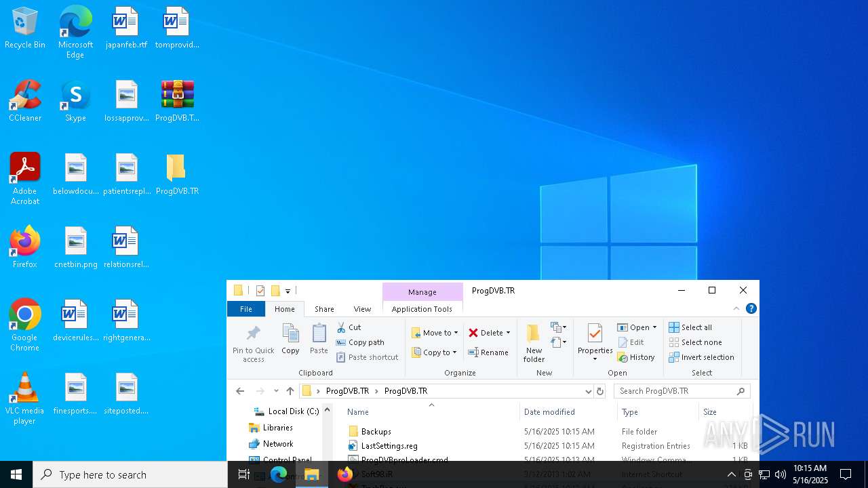Viewport: 868px width, 488px height.
Task: Open VLC media player shortcut
Action: [25, 399]
